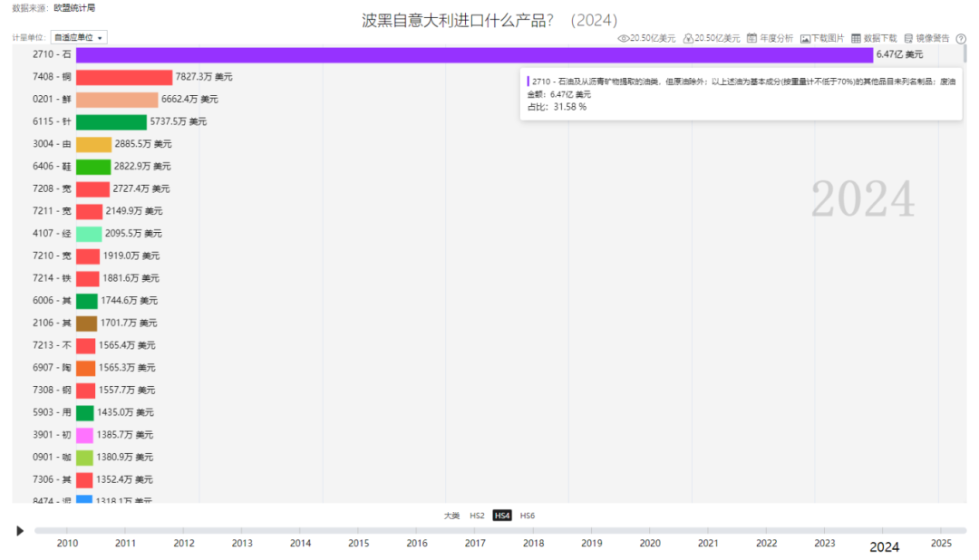979x560 pixels.
Task: Click the 下载图片 picture icon
Action: pyautogui.click(x=805, y=39)
